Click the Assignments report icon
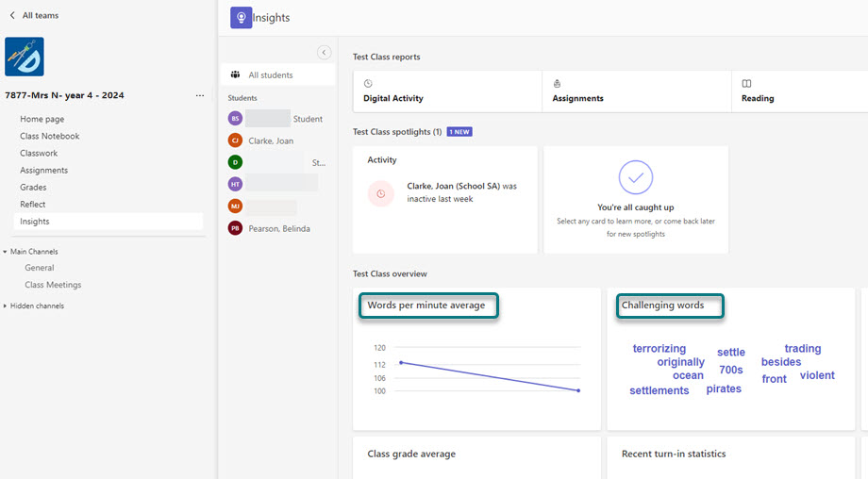Image resolution: width=868 pixels, height=479 pixels. (557, 84)
